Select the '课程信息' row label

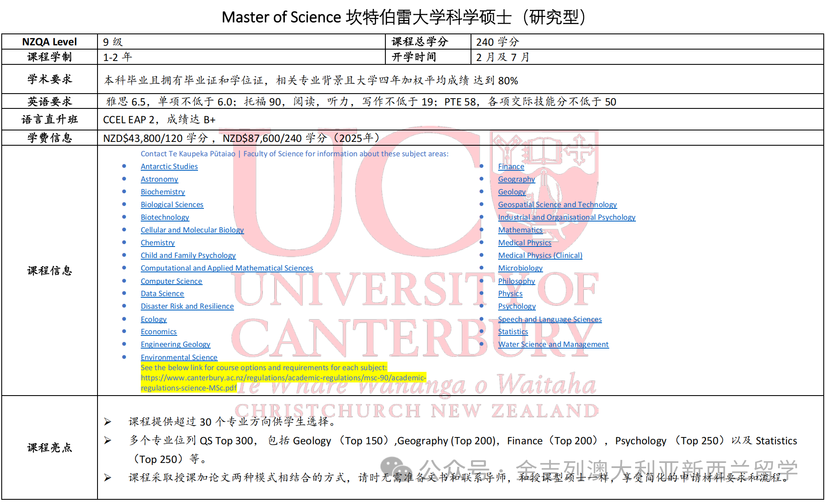pyautogui.click(x=50, y=271)
